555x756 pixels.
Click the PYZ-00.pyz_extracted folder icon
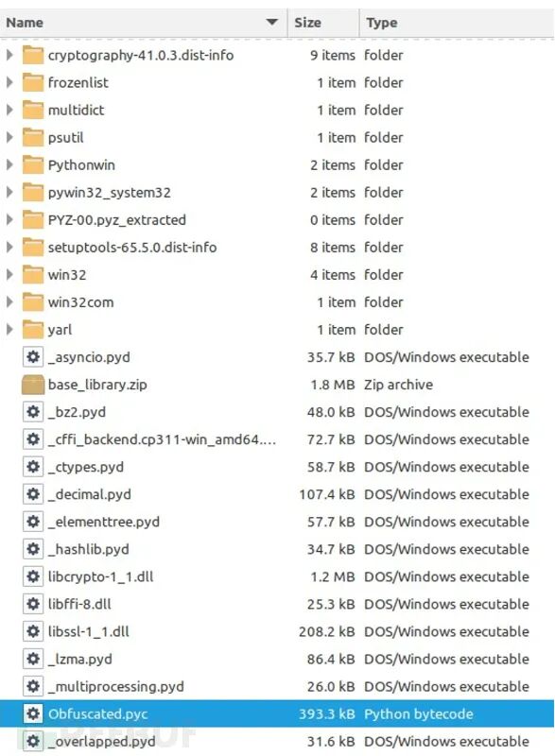point(33,220)
